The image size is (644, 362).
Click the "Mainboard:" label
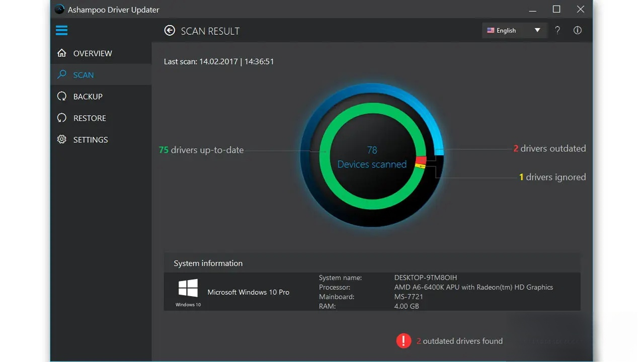click(337, 297)
